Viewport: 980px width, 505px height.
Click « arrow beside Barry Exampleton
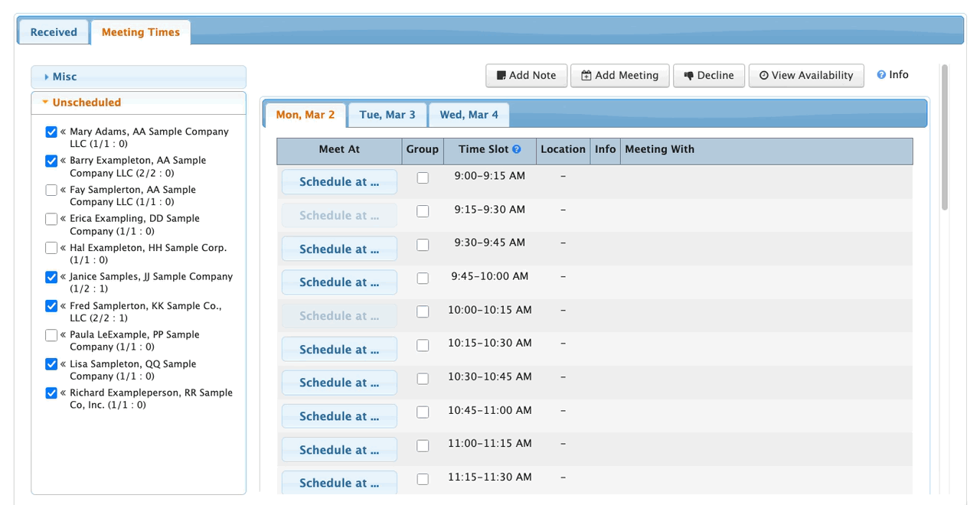pyautogui.click(x=64, y=161)
